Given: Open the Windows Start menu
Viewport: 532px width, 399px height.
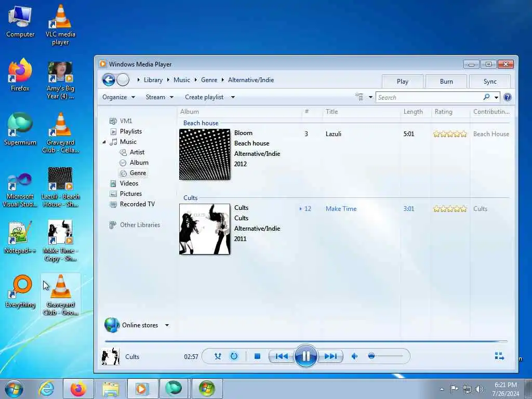Looking at the screenshot, I should tap(14, 389).
